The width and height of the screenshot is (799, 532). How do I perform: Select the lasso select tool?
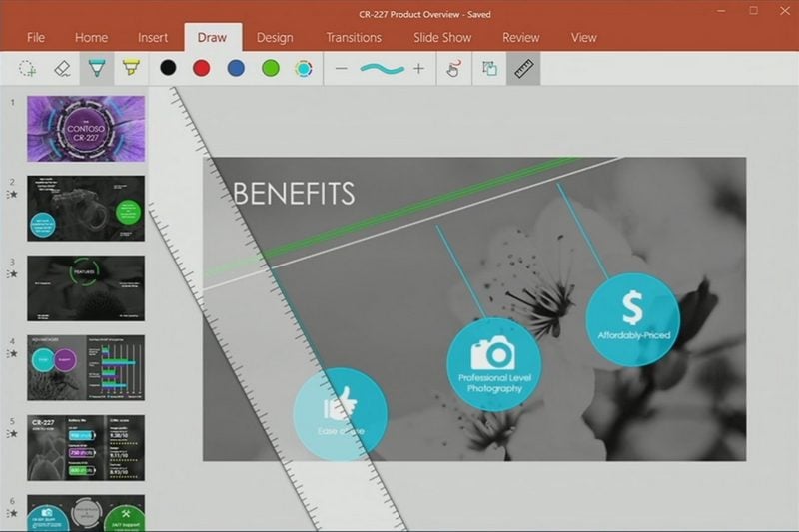click(27, 68)
